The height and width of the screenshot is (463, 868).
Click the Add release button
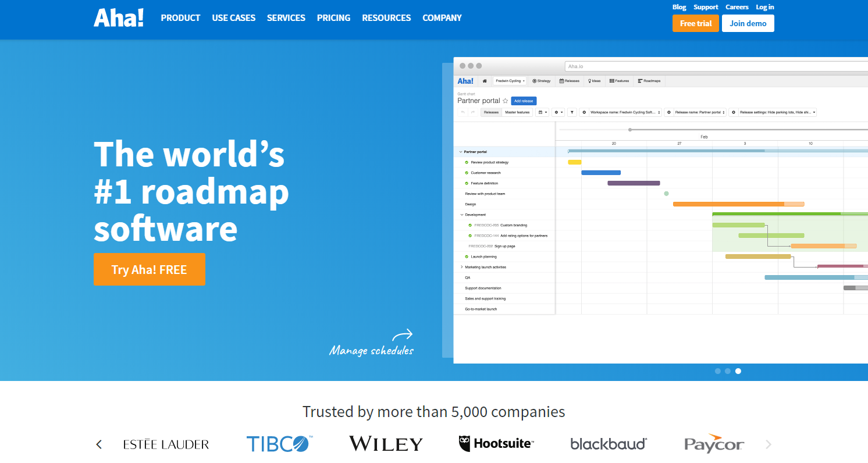click(x=524, y=101)
